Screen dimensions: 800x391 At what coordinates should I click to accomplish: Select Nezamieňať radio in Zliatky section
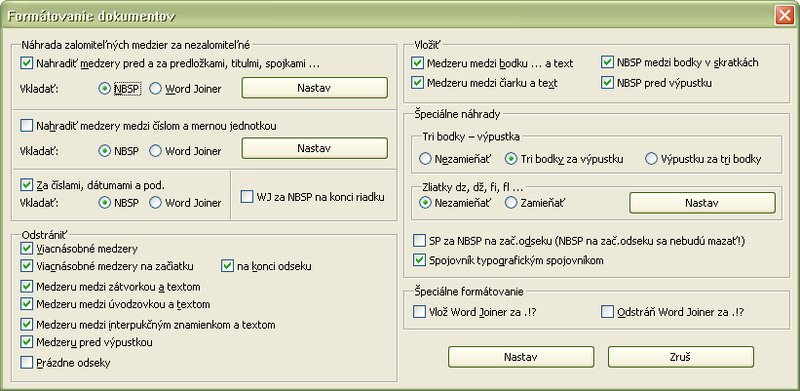pyautogui.click(x=425, y=203)
